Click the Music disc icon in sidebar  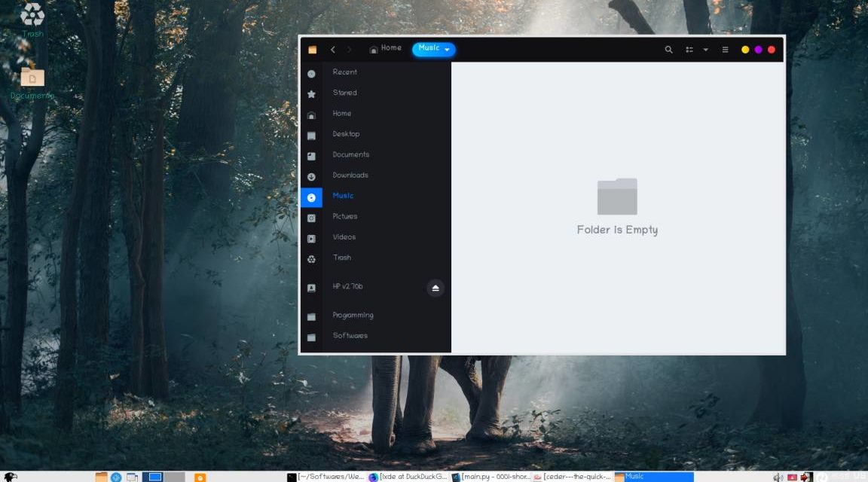[311, 197]
